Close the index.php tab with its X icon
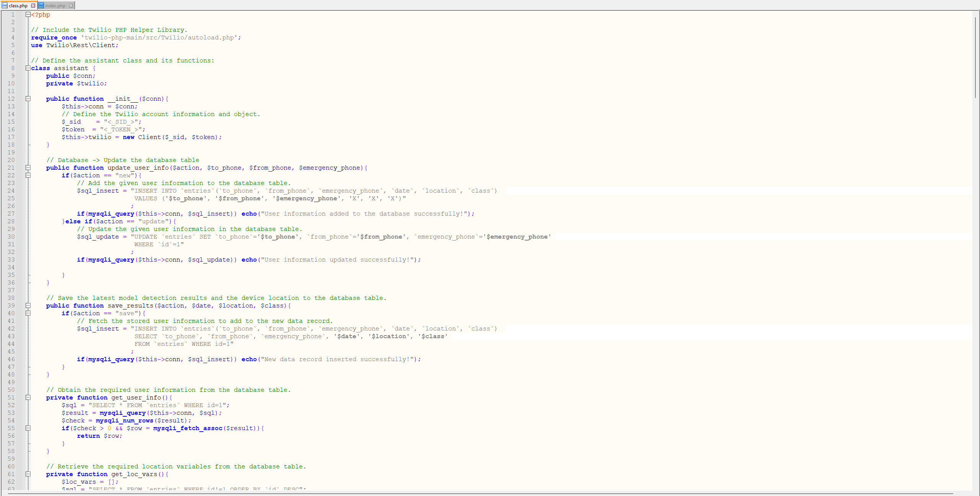This screenshot has height=496, width=980. point(71,5)
